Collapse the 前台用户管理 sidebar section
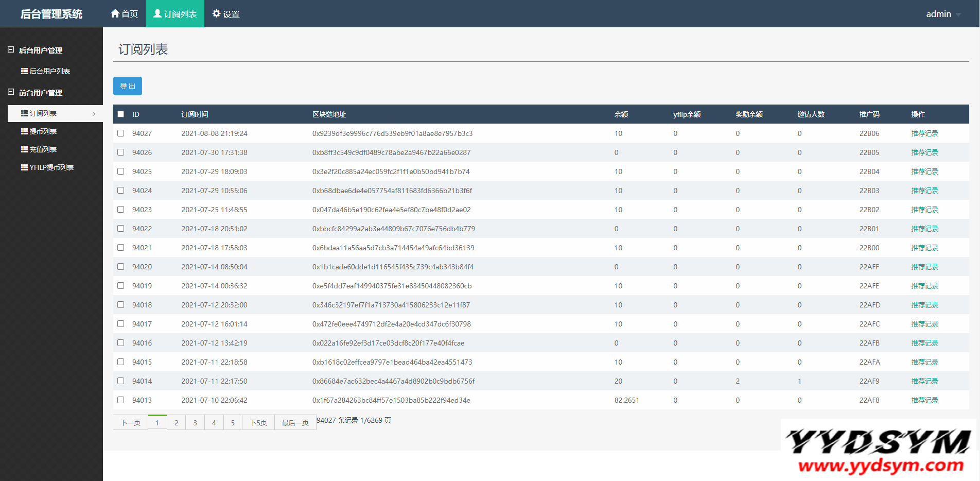 click(11, 92)
